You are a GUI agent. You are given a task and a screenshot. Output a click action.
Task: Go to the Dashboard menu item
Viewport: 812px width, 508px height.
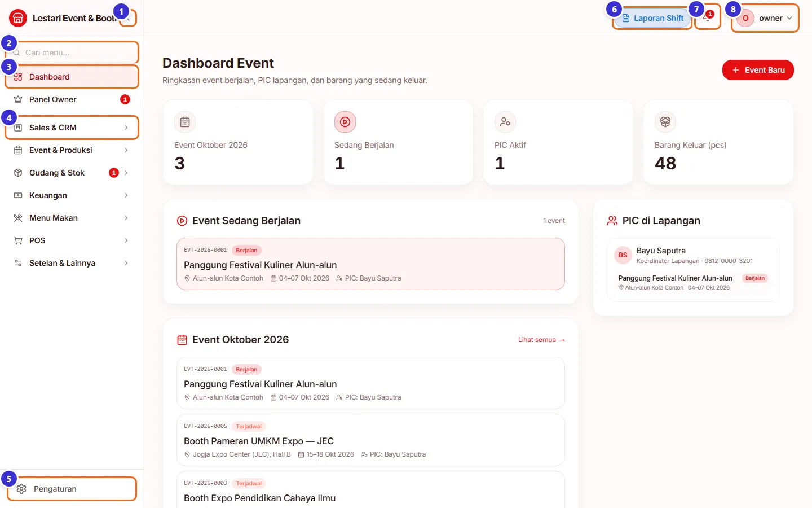click(72, 77)
